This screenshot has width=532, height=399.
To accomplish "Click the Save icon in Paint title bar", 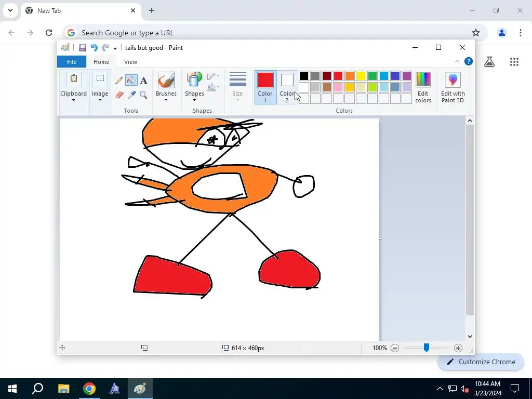I will pyautogui.click(x=83, y=48).
